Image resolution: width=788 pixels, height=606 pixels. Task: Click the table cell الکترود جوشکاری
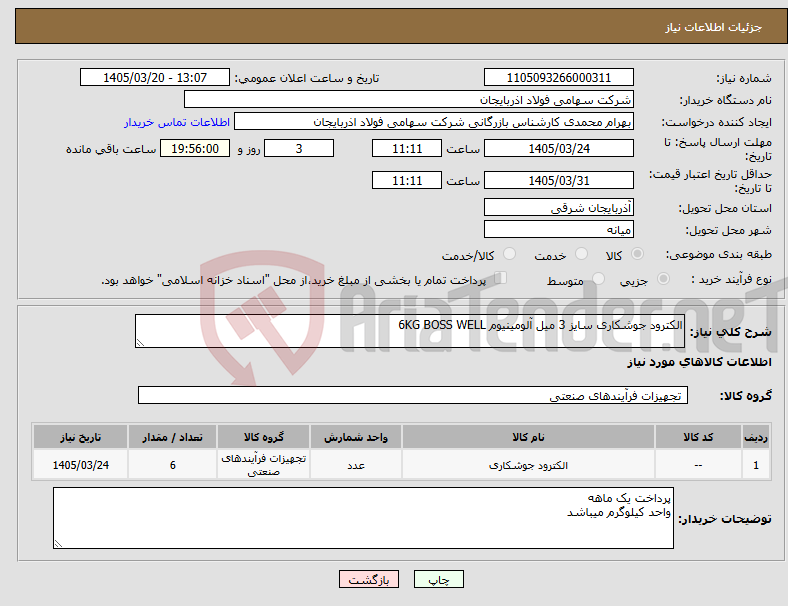pyautogui.click(x=528, y=465)
